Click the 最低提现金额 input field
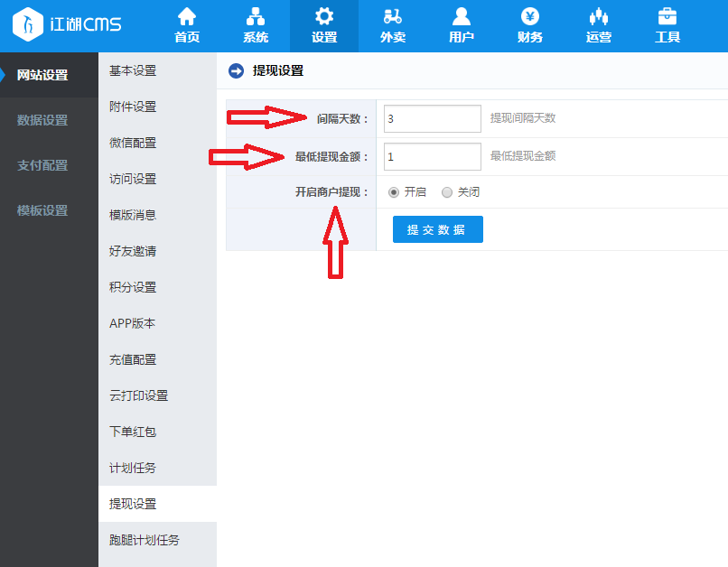This screenshot has width=728, height=567. click(x=432, y=156)
